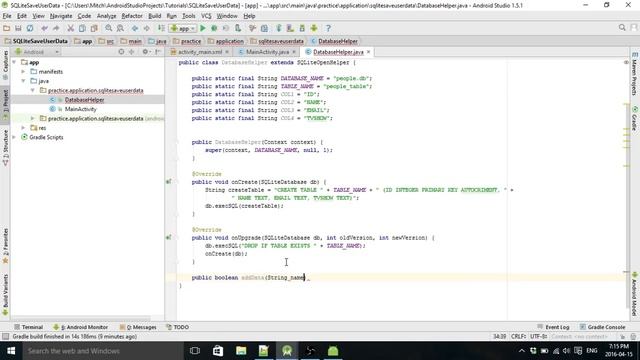
Task: Click the Windows search box
Action: point(102,351)
